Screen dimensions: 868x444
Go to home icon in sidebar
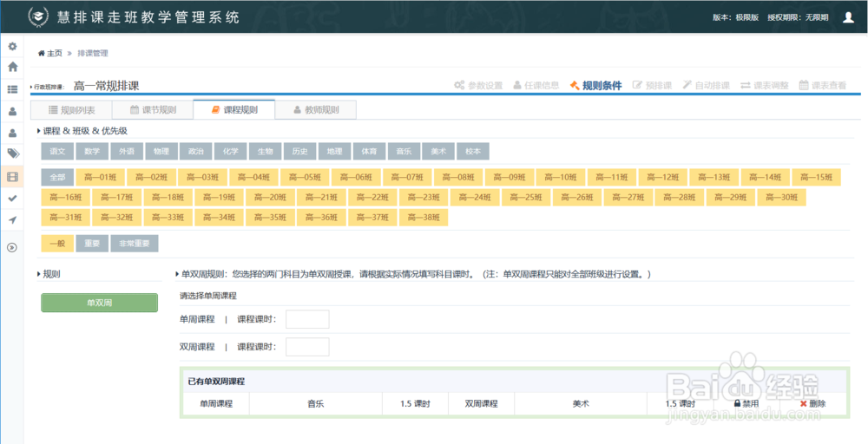[12, 67]
